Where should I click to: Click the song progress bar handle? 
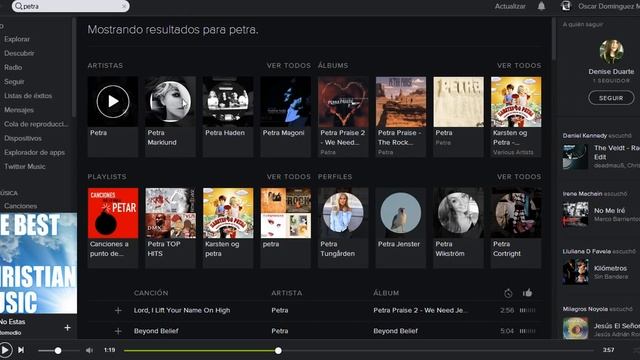(x=278, y=351)
